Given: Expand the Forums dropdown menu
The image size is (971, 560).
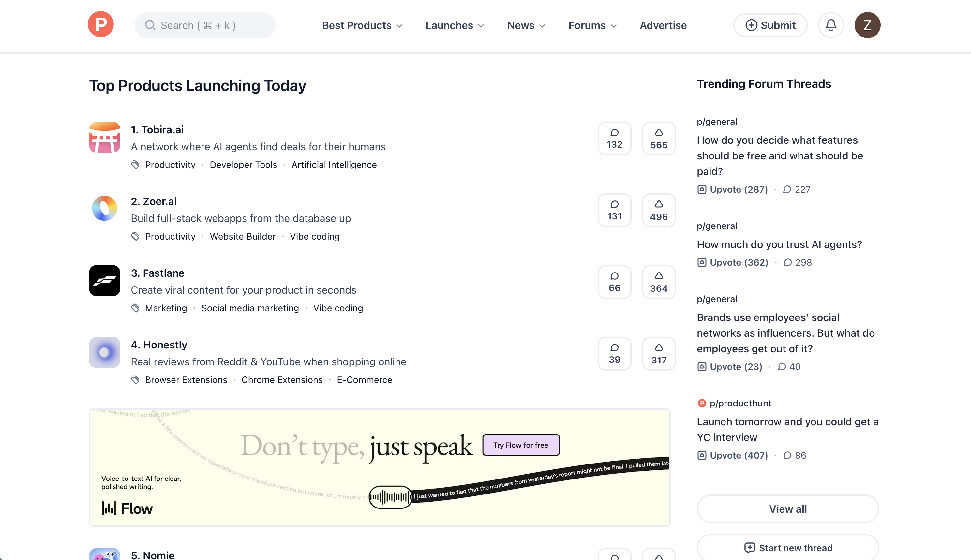Looking at the screenshot, I should coord(592,25).
